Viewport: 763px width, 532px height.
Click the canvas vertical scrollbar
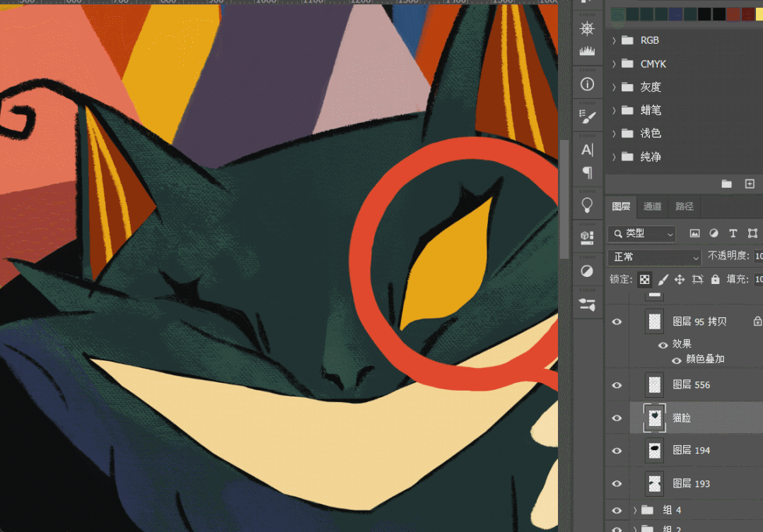(564, 199)
